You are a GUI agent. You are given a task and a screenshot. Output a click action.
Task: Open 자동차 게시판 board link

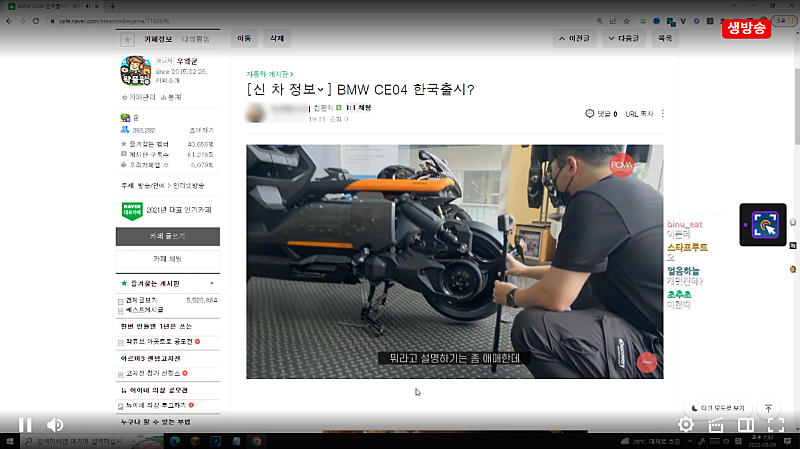269,74
